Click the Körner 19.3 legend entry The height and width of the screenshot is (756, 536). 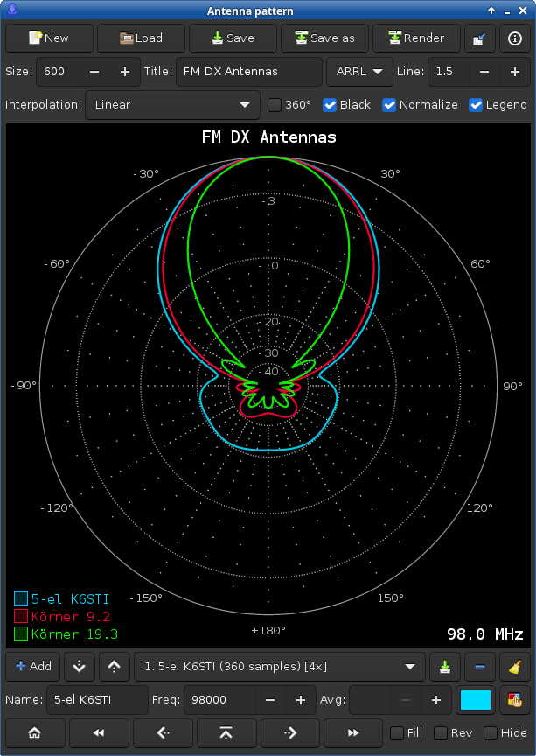pos(66,633)
